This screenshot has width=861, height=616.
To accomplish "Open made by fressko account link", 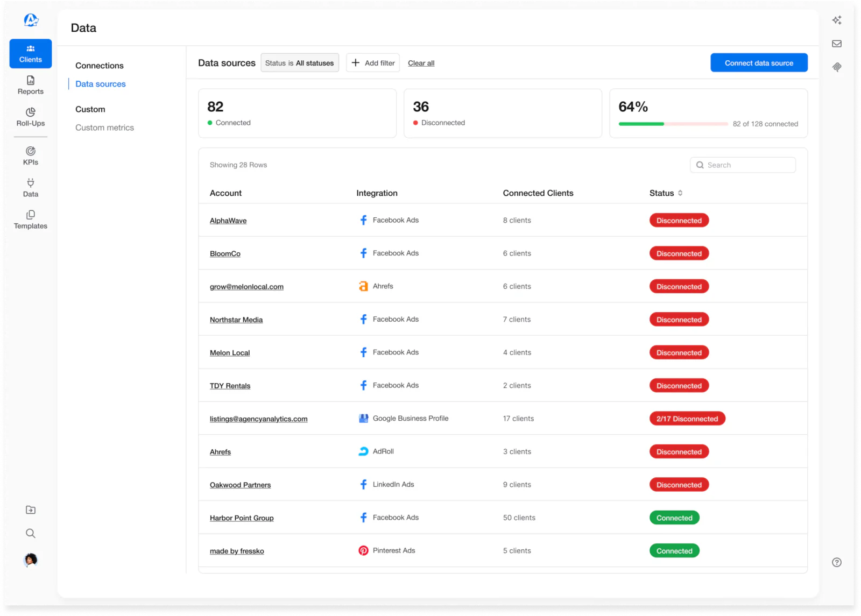I will [x=237, y=551].
